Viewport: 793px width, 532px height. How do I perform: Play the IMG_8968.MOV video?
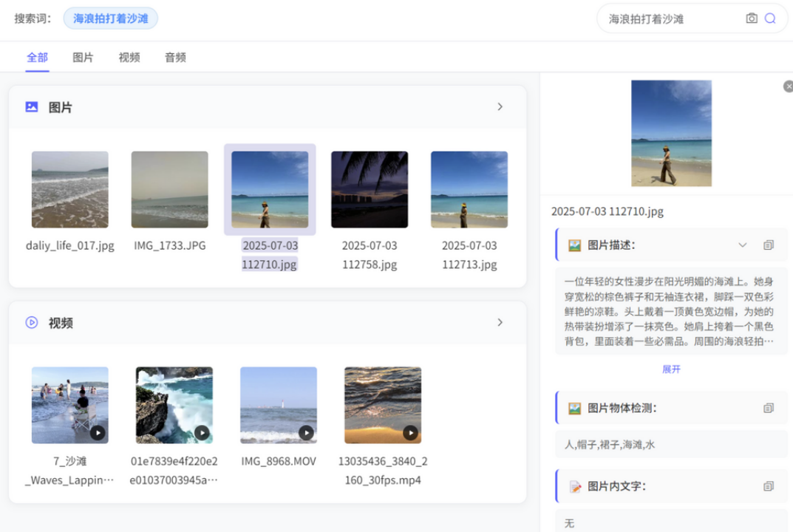[x=306, y=433]
